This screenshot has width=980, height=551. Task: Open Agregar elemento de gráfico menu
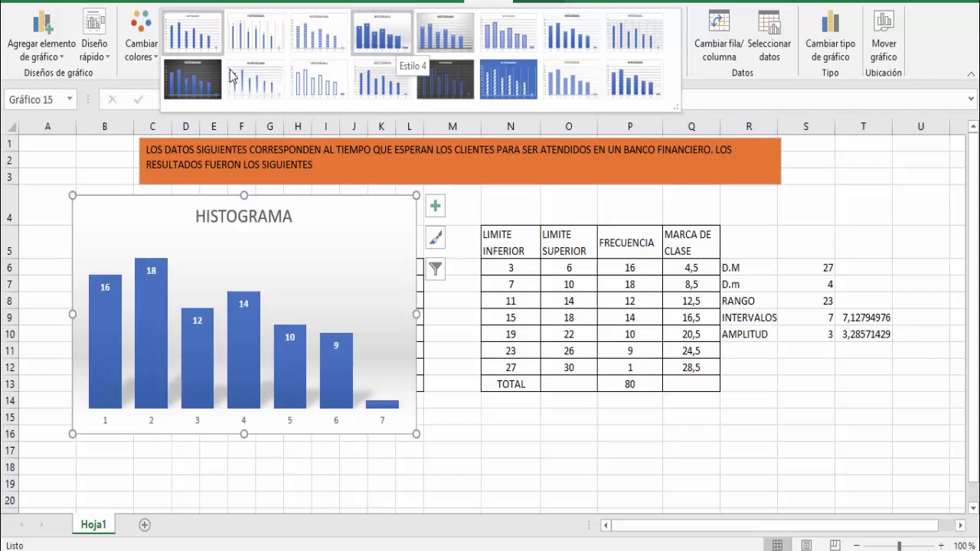coord(42,37)
